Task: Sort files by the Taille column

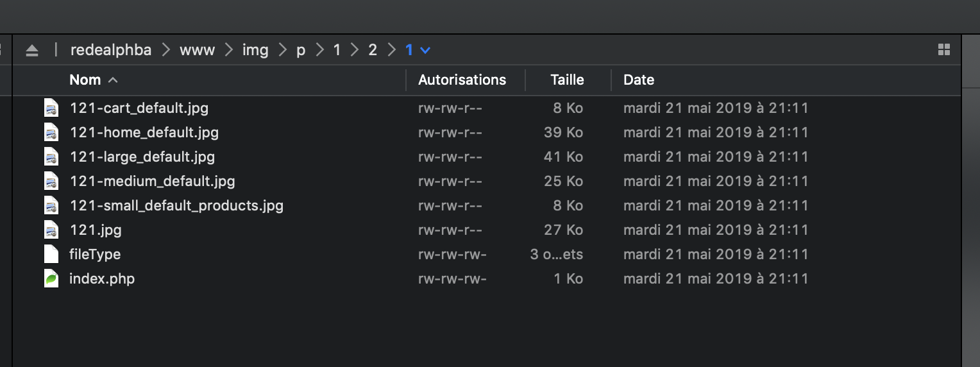Action: coord(567,80)
